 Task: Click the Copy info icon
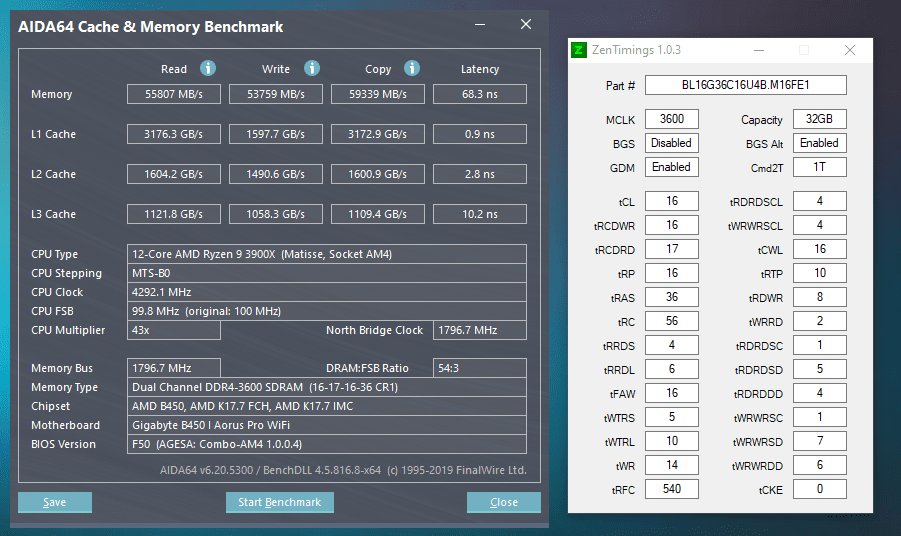coord(412,68)
